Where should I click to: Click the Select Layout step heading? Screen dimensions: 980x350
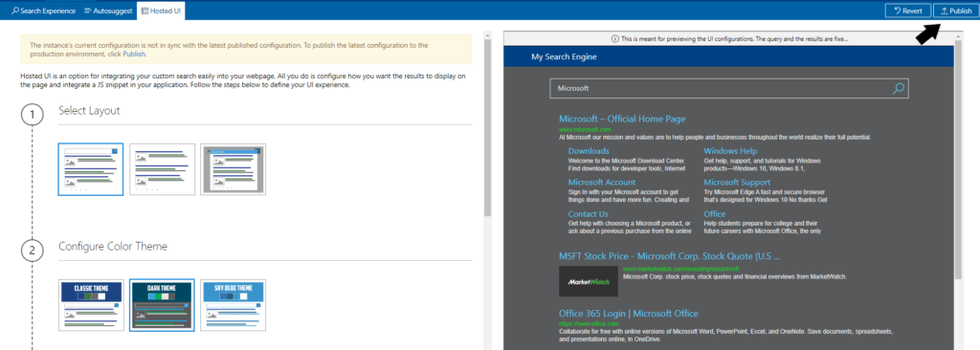pos(89,111)
